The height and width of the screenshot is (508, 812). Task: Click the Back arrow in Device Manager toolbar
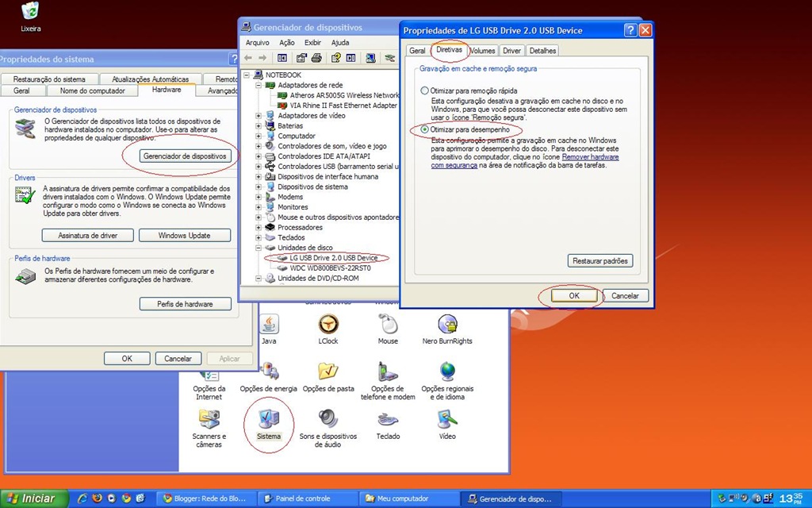click(x=248, y=58)
